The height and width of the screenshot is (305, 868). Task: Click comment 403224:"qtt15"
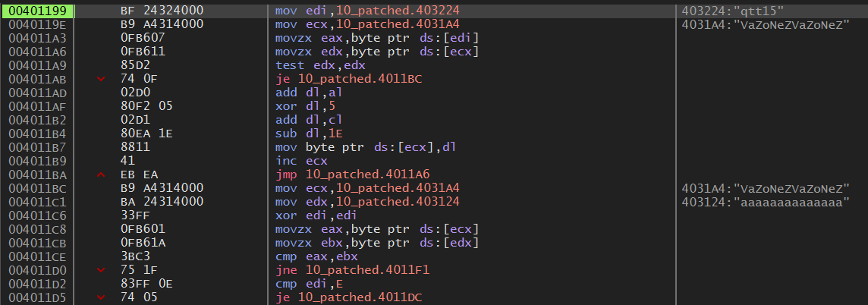pyautogui.click(x=734, y=11)
